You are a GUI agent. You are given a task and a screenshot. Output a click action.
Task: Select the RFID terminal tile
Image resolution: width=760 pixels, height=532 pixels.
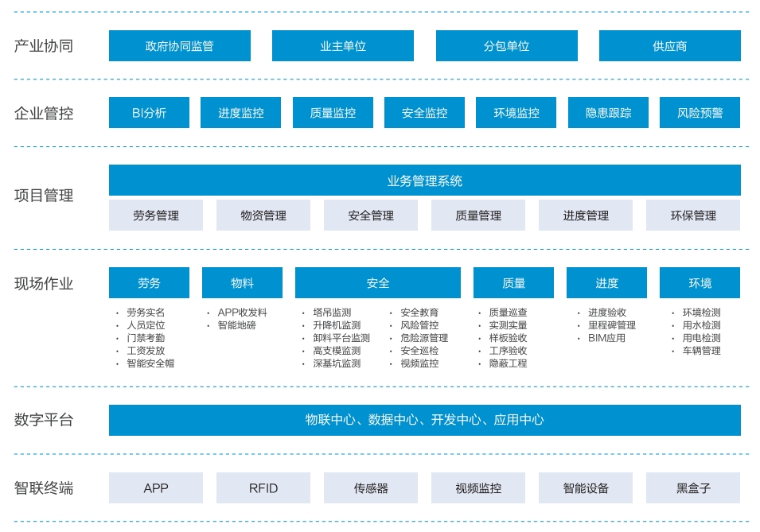coord(263,488)
